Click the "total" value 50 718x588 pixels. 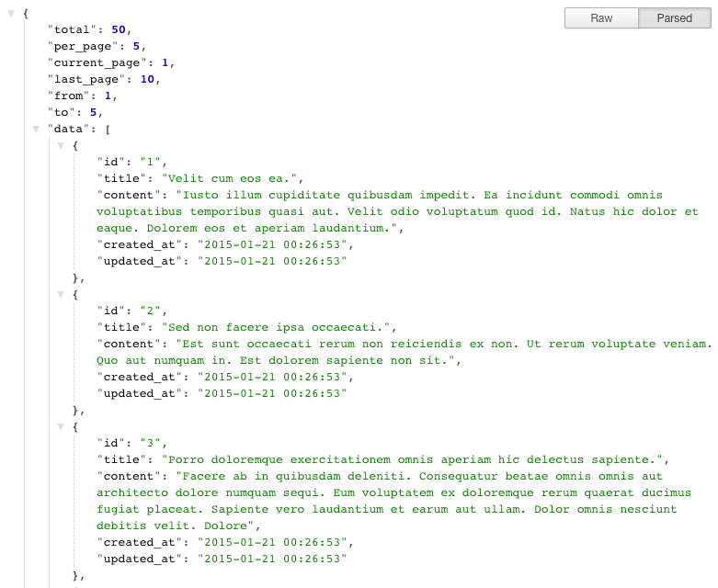point(119,29)
